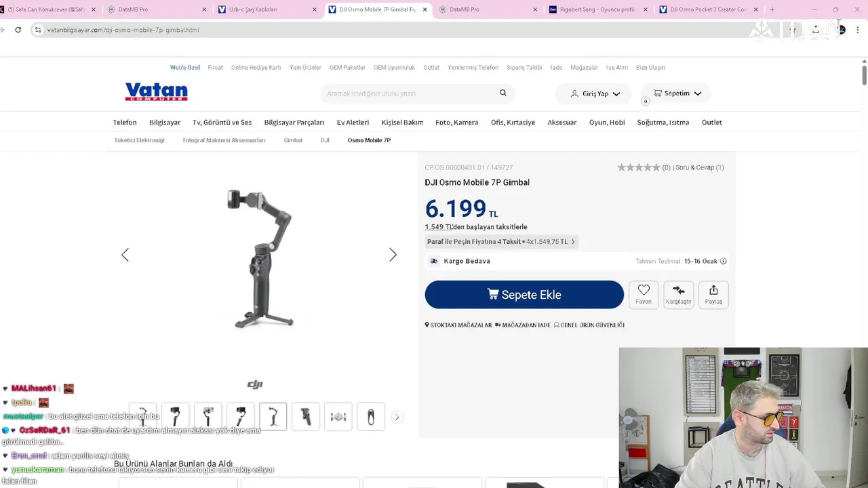The width and height of the screenshot is (868, 488).
Task: Click the browser address bar
Action: pos(407,30)
